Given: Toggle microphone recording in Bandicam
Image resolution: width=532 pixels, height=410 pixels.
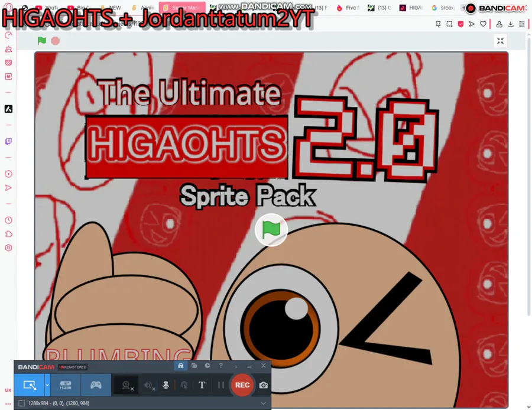Looking at the screenshot, I should point(166,385).
